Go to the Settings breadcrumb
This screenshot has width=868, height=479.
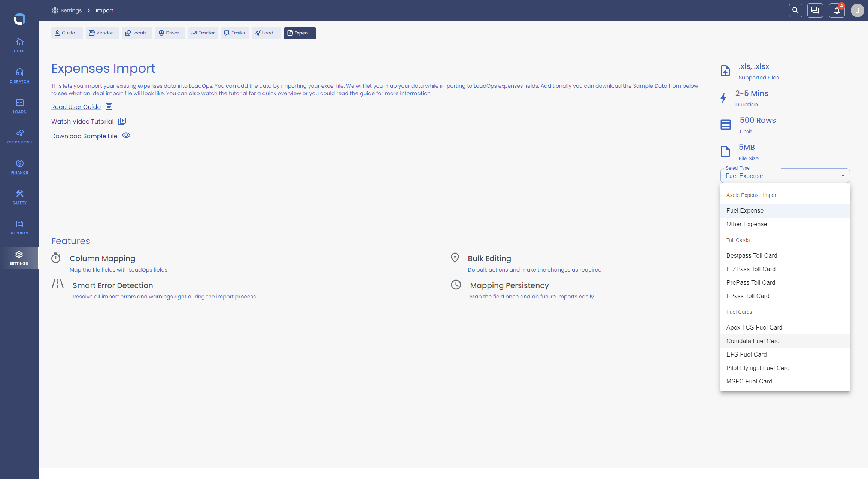pyautogui.click(x=67, y=10)
